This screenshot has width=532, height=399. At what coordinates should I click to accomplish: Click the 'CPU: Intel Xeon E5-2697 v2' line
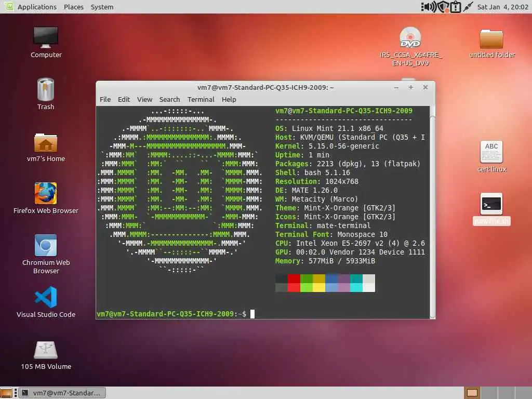[350, 243]
